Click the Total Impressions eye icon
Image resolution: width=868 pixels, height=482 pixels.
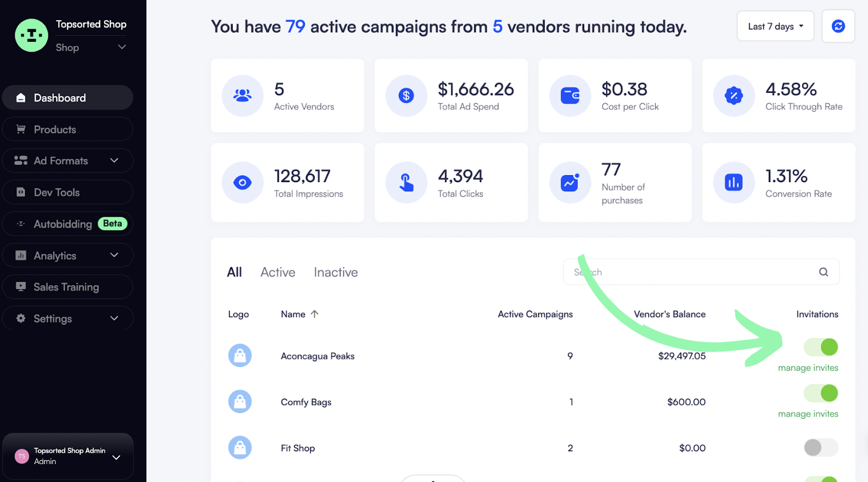tap(242, 183)
